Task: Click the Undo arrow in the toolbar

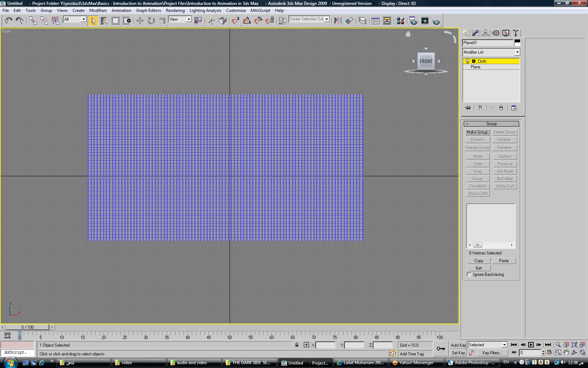Action: 8,21
